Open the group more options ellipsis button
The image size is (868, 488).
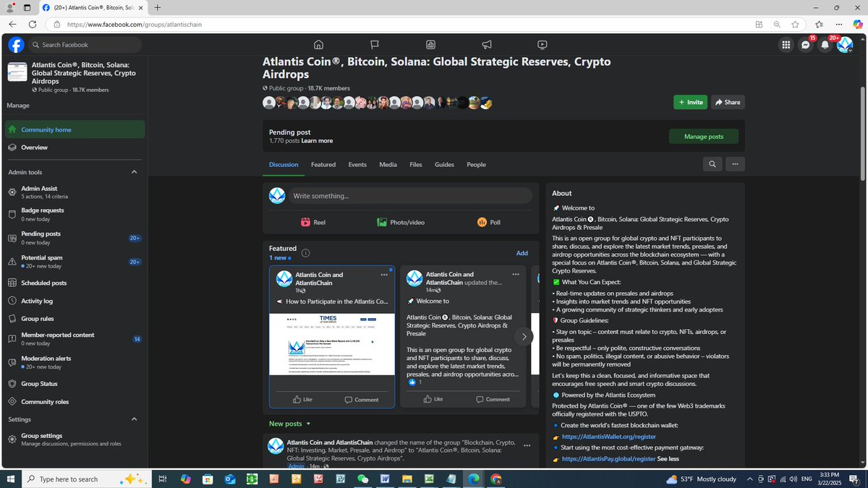735,164
